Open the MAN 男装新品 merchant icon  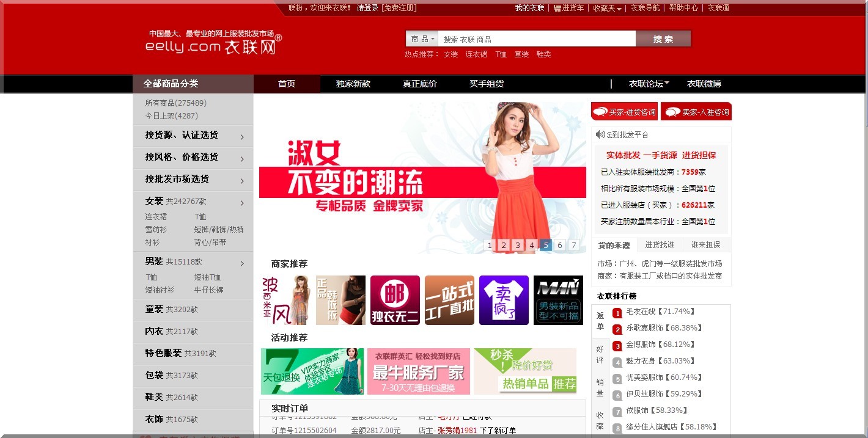click(x=558, y=300)
